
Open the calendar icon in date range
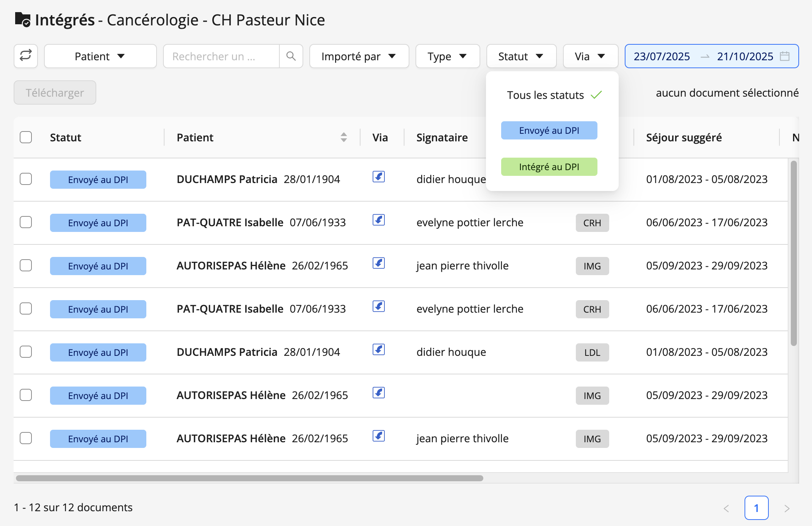pyautogui.click(x=785, y=56)
